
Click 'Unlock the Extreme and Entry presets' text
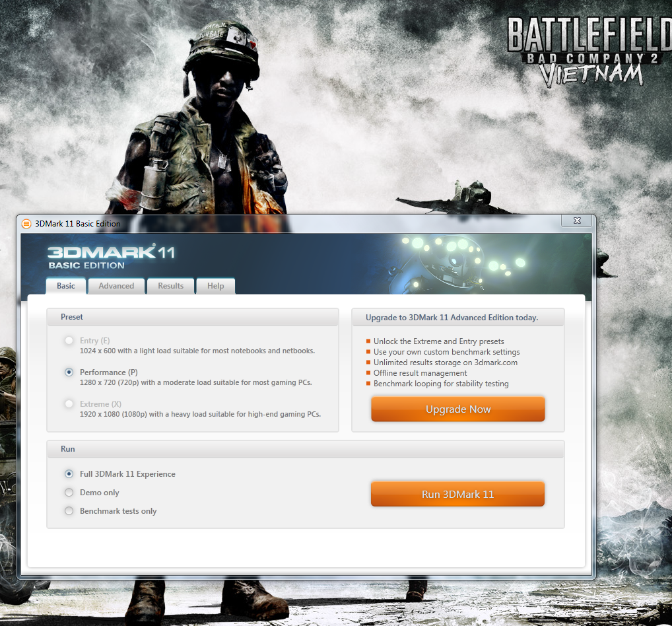pos(438,341)
